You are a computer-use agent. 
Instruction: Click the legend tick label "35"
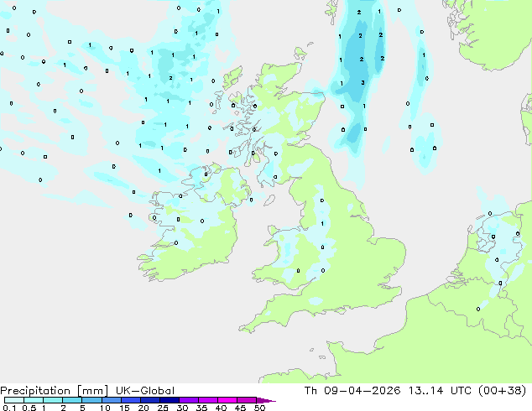tap(201, 408)
